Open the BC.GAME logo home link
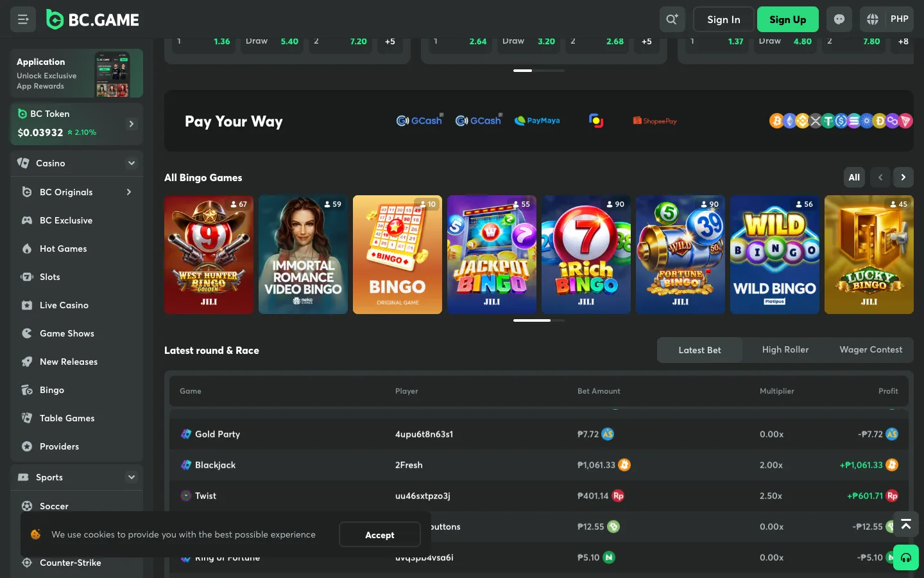 coord(93,20)
